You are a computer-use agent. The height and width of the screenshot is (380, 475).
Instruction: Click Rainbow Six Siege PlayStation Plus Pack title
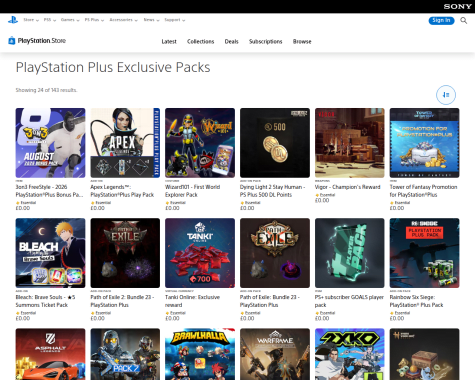(x=417, y=301)
